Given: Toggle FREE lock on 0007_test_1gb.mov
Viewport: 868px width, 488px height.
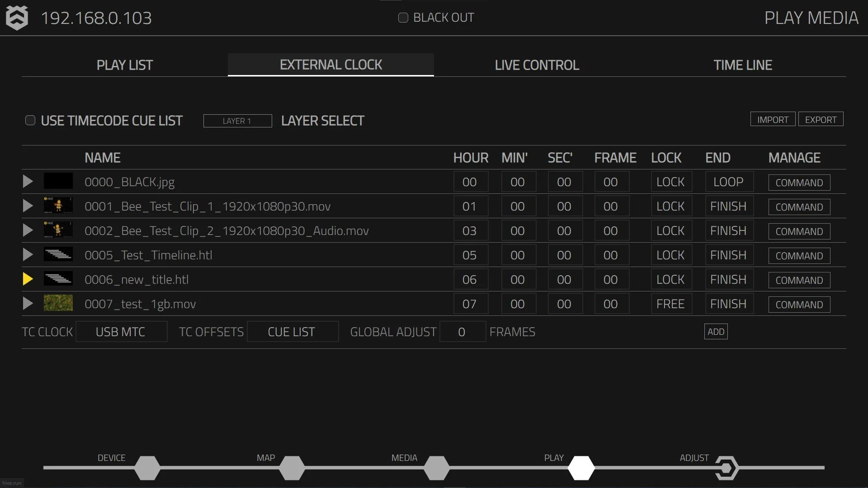Looking at the screenshot, I should coord(670,304).
